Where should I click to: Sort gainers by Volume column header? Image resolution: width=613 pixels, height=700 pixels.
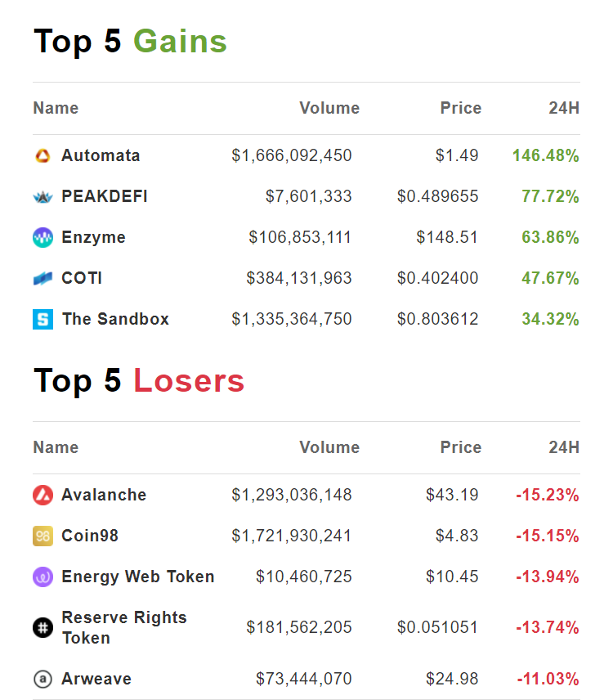tap(329, 108)
